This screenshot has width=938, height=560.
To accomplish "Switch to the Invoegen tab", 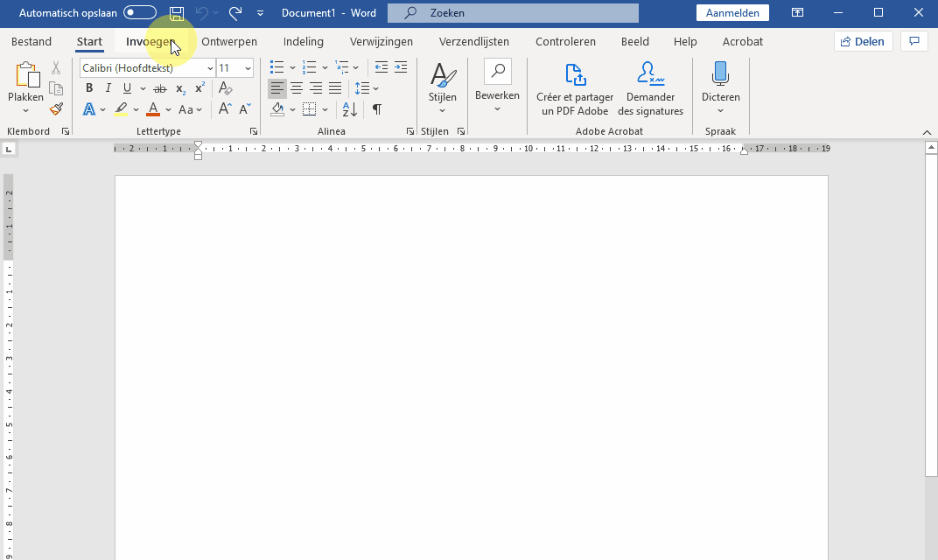I will tap(150, 41).
